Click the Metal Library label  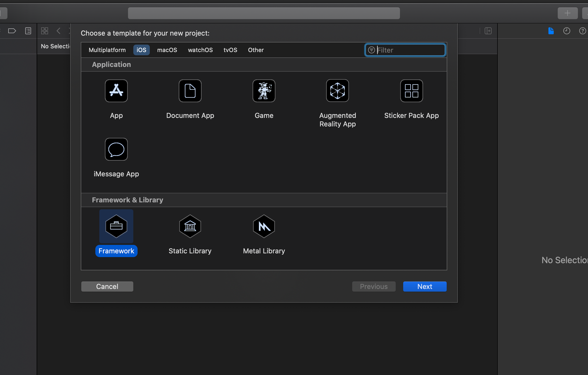tap(264, 251)
